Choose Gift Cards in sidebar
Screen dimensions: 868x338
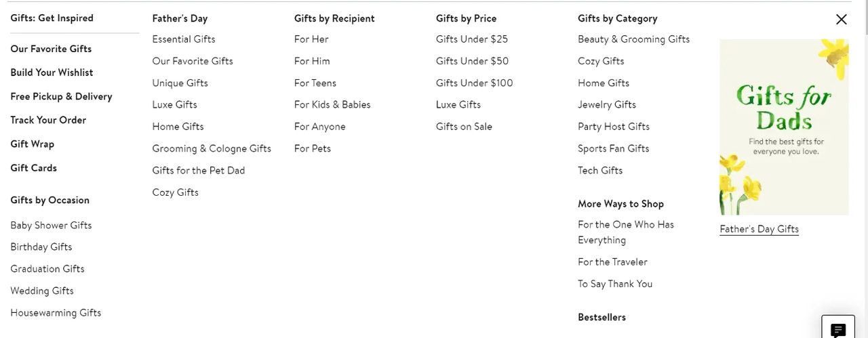tap(34, 168)
